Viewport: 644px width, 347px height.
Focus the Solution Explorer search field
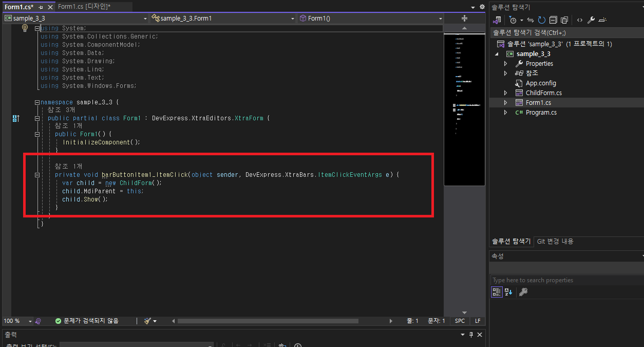[x=567, y=32]
